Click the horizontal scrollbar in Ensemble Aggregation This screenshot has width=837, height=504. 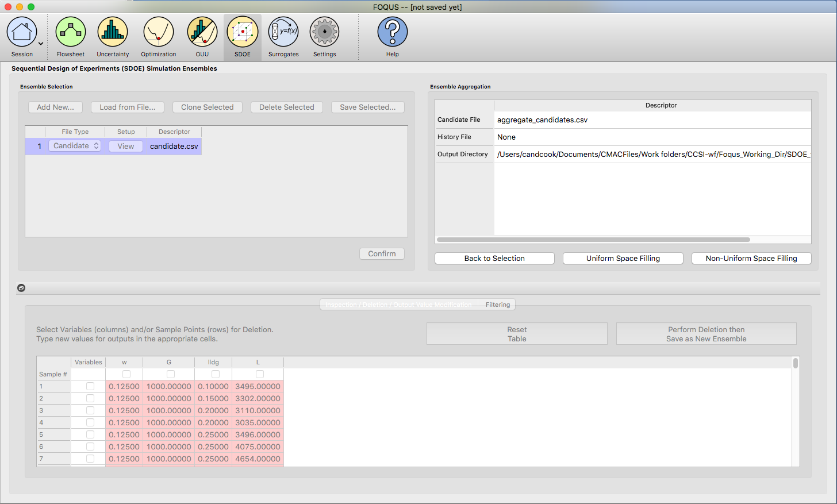pyautogui.click(x=593, y=240)
